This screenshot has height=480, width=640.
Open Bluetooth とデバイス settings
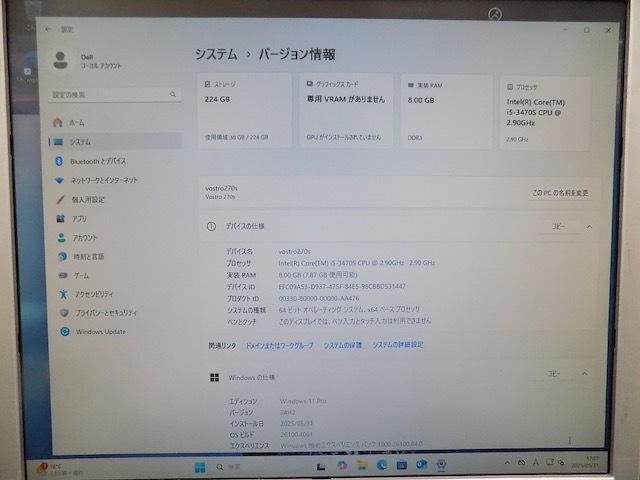pos(115,161)
